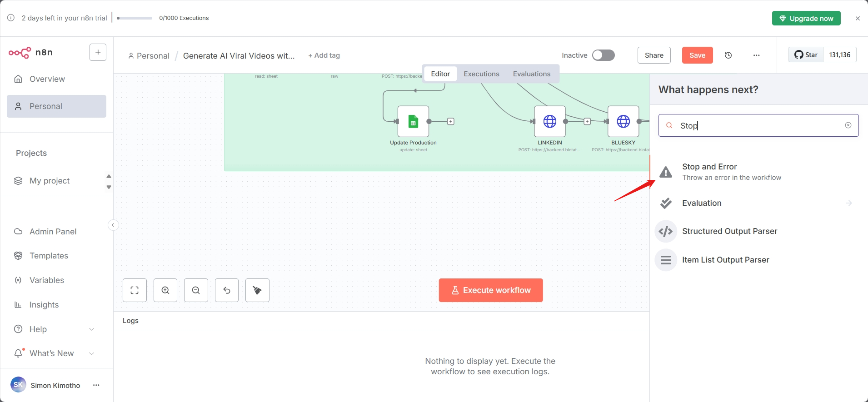Screen dimensions: 868x402
Task: Switch to the Executions tab
Action: pyautogui.click(x=481, y=74)
